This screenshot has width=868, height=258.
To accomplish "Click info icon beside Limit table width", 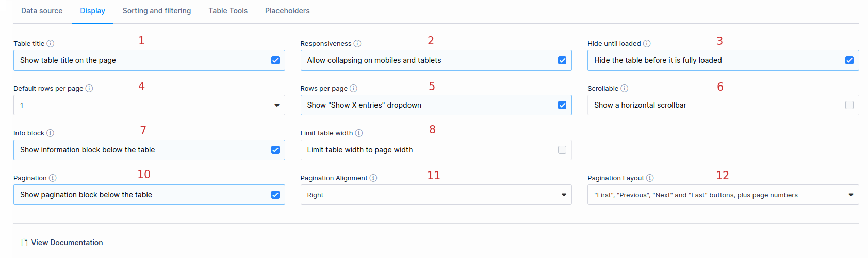I will (359, 133).
